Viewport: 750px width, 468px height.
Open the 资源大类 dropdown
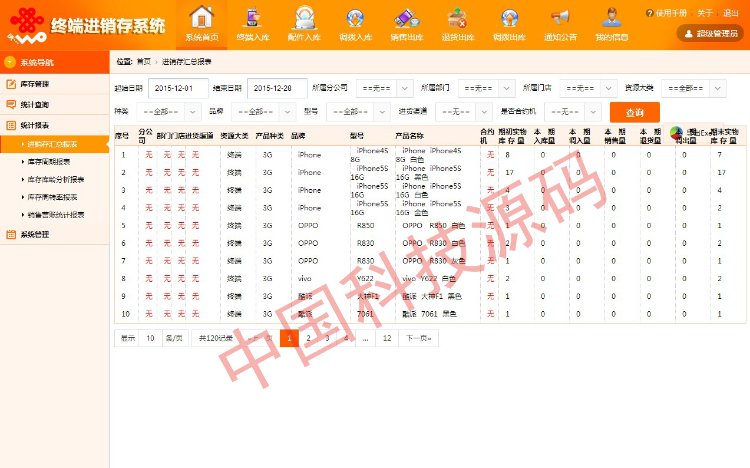coord(694,88)
